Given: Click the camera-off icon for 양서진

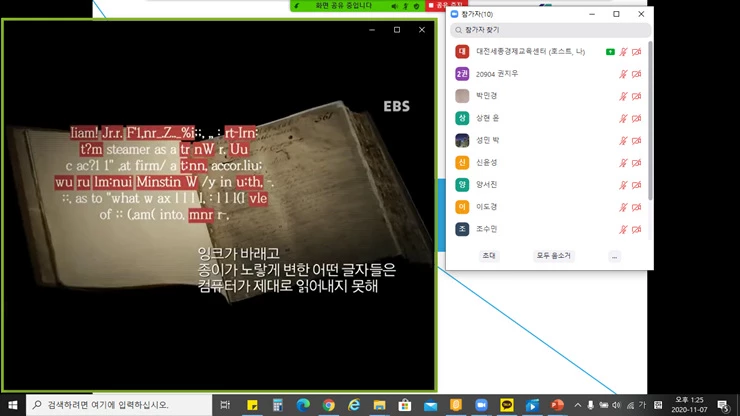Looking at the screenshot, I should click(x=637, y=185).
